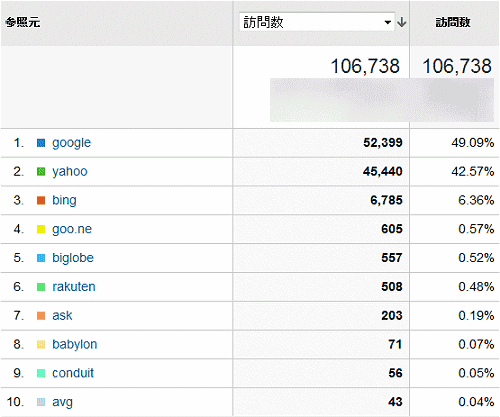This screenshot has width=500, height=417.
Task: Click the blue google color swatch
Action: pyautogui.click(x=41, y=143)
